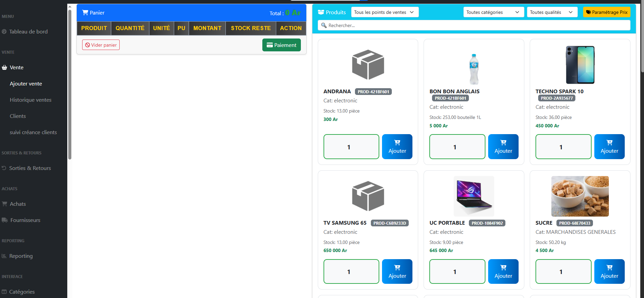Image resolution: width=644 pixels, height=298 pixels.
Task: Expand the Toutes catégories filter
Action: 493,12
